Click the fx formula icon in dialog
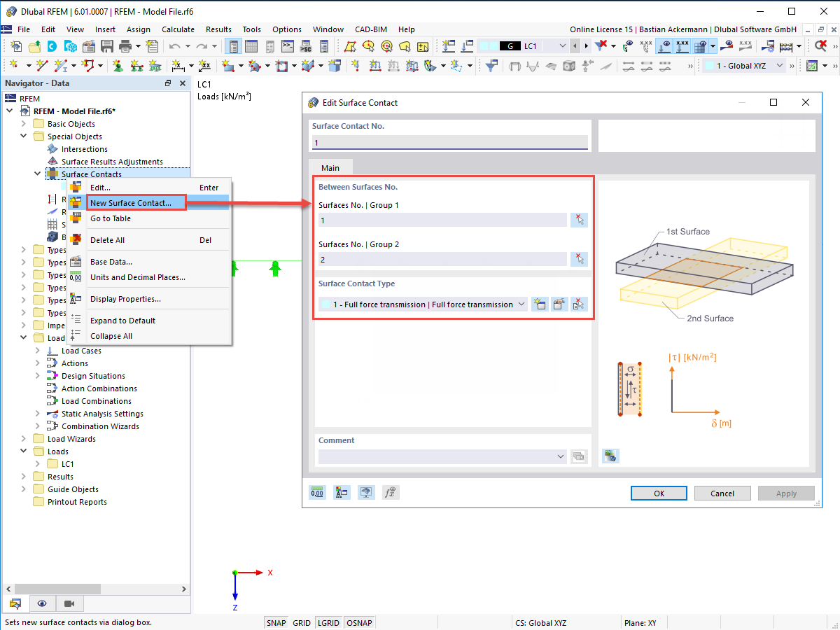The height and width of the screenshot is (630, 840). click(390, 493)
